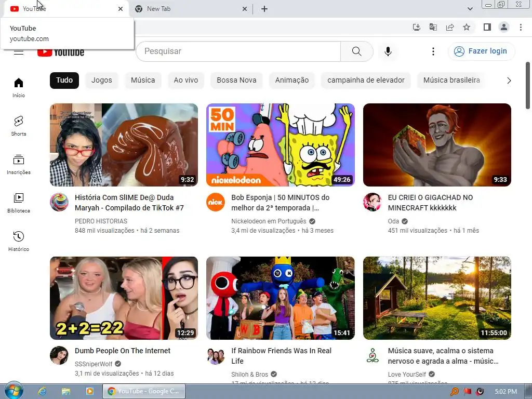The image size is (532, 399).
Task: Click the Fazer login button
Action: (x=482, y=51)
